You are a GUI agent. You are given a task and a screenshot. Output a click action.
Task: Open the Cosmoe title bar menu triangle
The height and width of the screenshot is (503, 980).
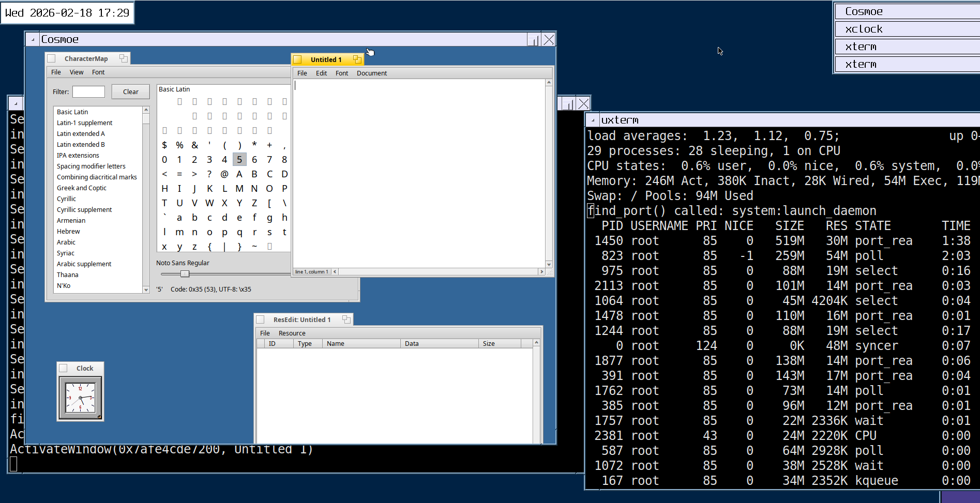(33, 40)
